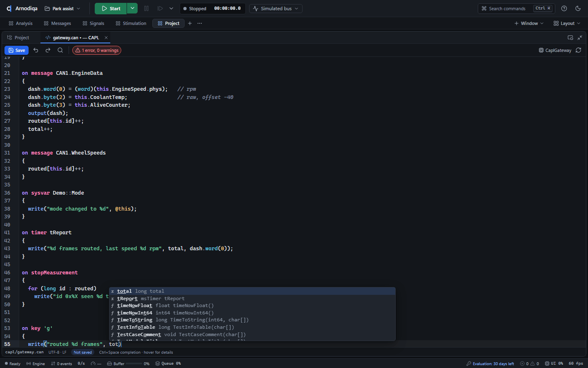Choose the TestCaseComment completion suggestion
Viewport: 588px width, 368px height.
pyautogui.click(x=252, y=334)
